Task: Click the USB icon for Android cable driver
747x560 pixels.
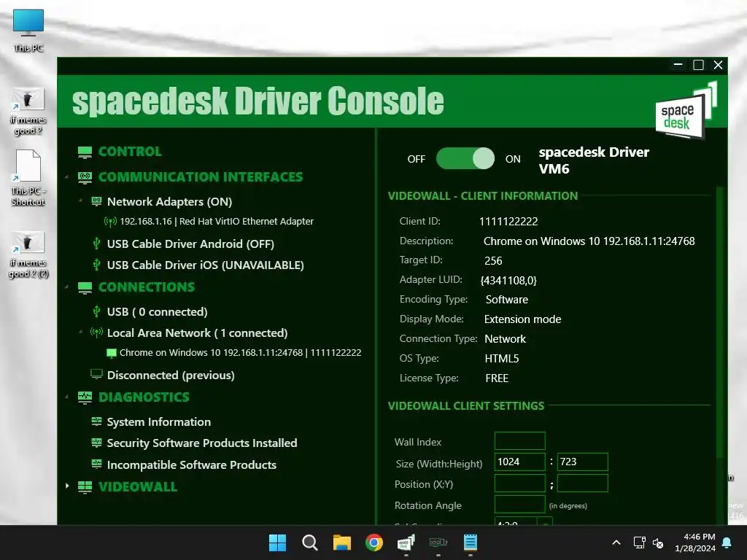Action: click(x=96, y=244)
